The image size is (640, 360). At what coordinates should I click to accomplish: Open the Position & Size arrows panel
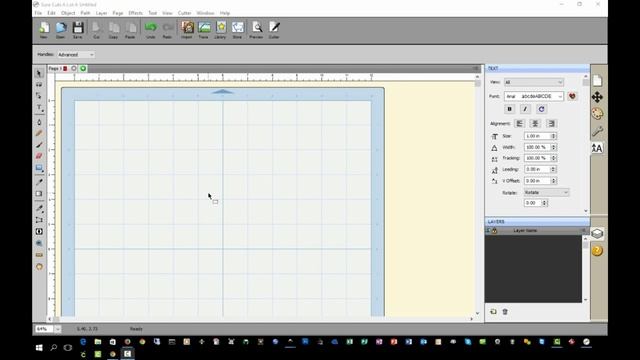[597, 97]
